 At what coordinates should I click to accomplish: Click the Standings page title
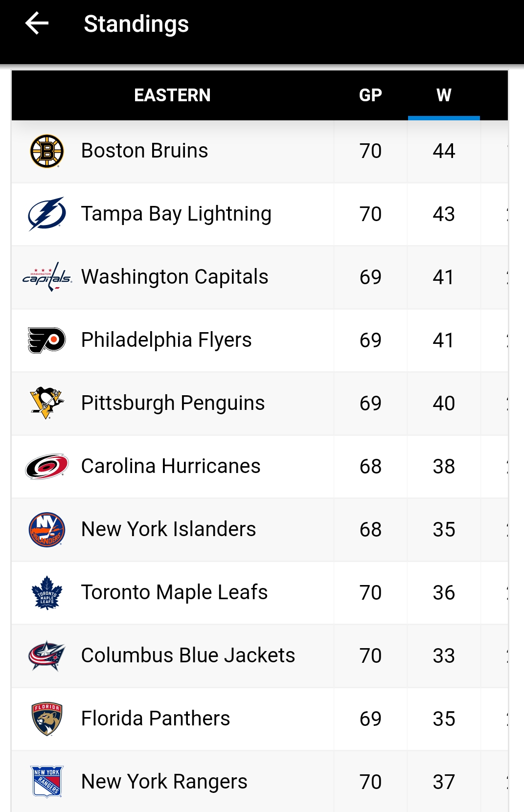click(136, 24)
